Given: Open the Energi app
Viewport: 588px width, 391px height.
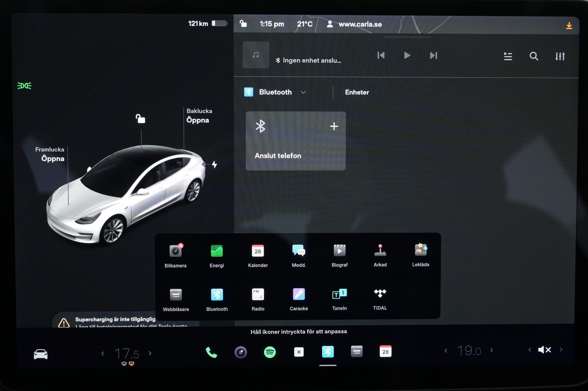Looking at the screenshot, I should [x=217, y=251].
